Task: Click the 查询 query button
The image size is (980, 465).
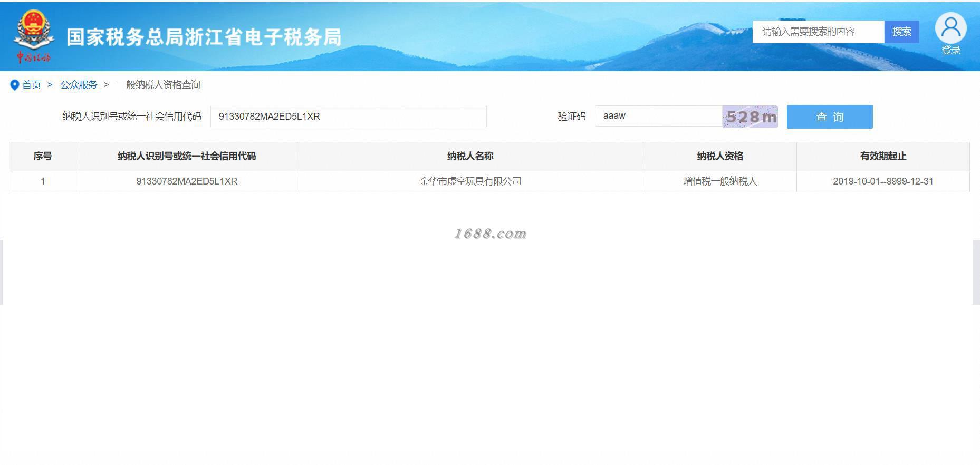Action: tap(830, 117)
